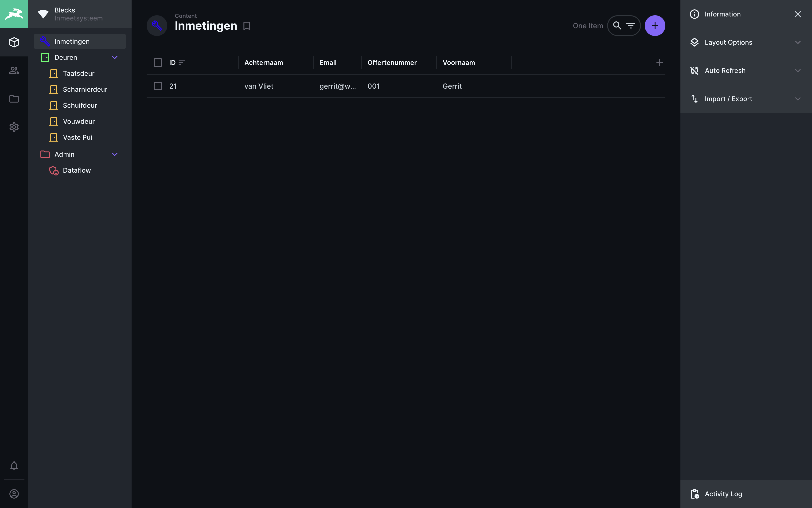The image size is (812, 508).
Task: Open the Deuren collection label
Action: [66, 57]
